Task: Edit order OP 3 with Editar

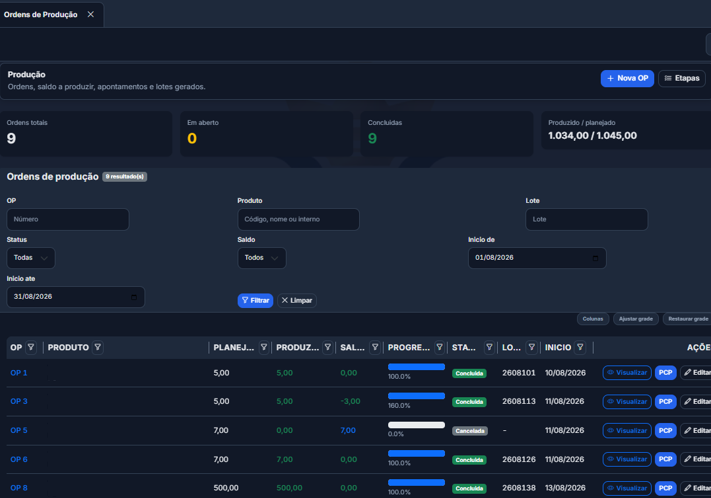Action: coord(696,402)
